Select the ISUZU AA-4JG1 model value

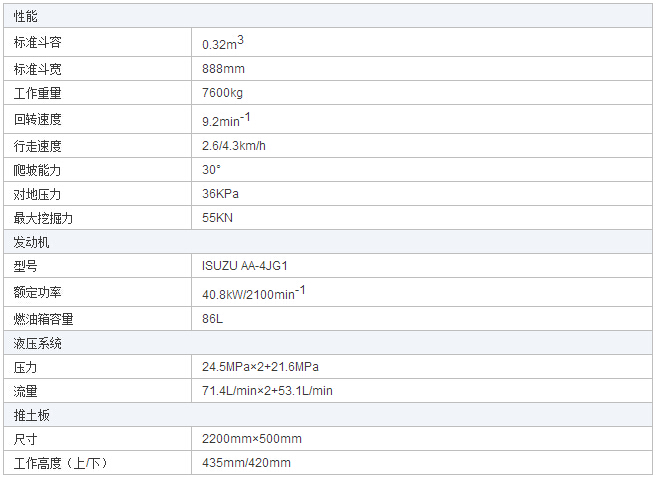(x=245, y=266)
